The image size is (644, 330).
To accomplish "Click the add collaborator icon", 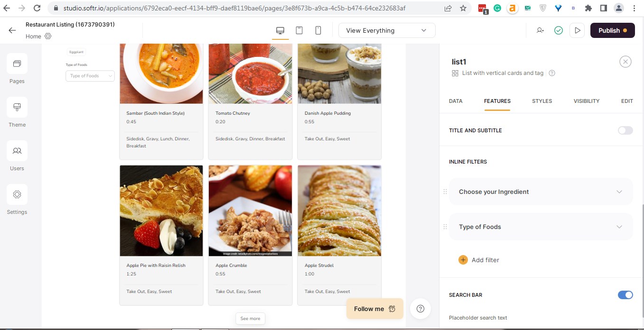I will (x=540, y=30).
